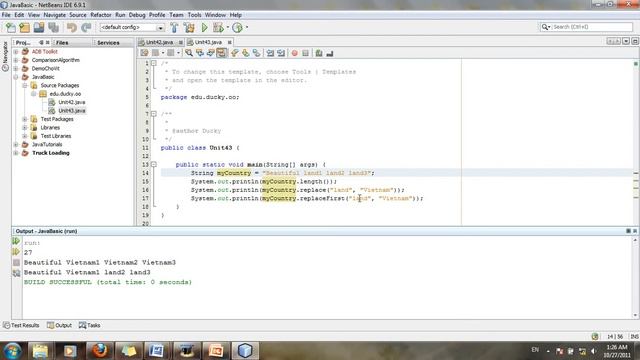
Task: Expand the DemoChoVit project node
Action: [x=16, y=69]
